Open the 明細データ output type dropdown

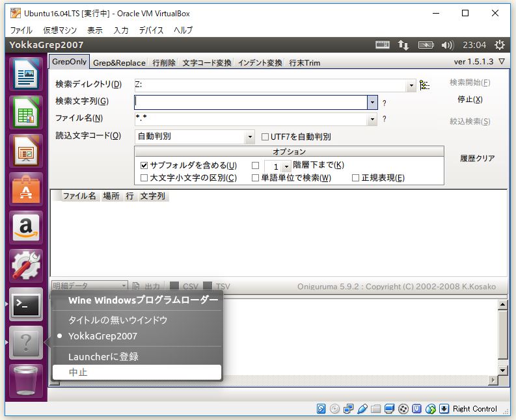[x=90, y=286]
